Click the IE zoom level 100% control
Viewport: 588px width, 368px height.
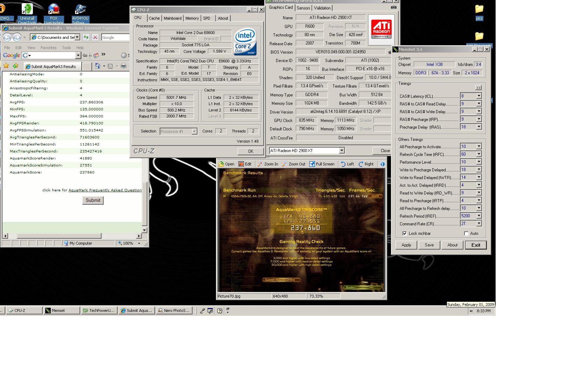(129, 243)
